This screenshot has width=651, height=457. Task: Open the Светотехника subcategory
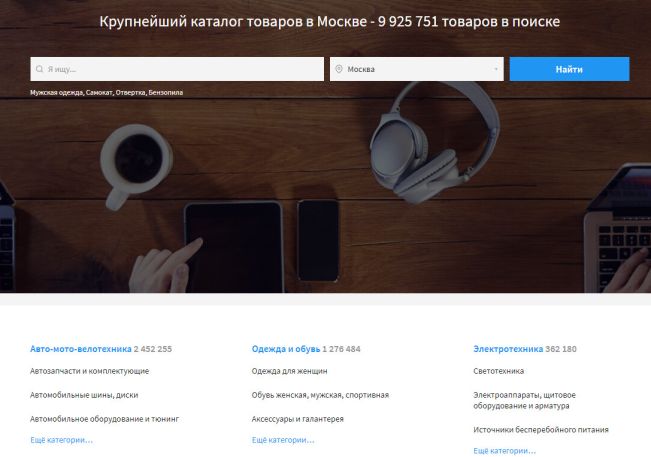point(499,371)
